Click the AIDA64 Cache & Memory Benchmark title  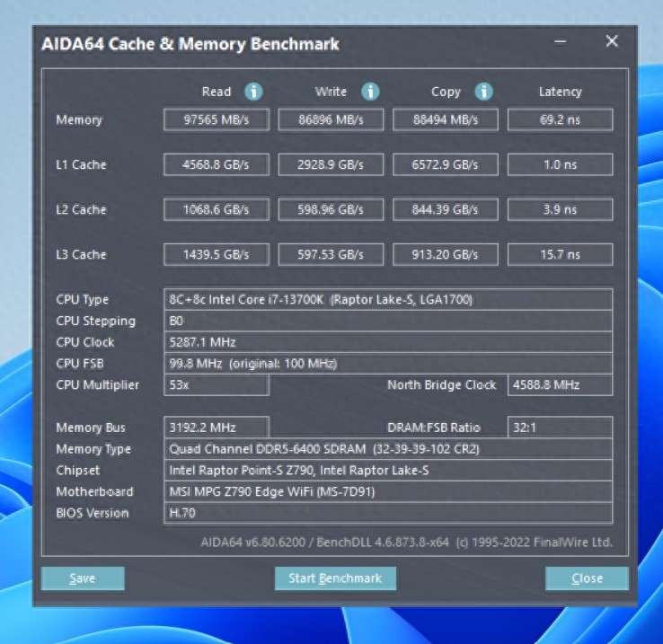click(x=190, y=44)
